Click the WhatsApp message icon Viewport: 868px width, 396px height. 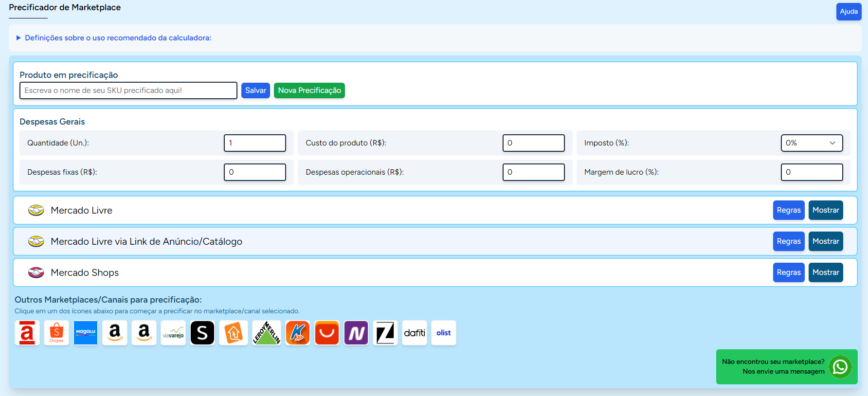pyautogui.click(x=840, y=367)
